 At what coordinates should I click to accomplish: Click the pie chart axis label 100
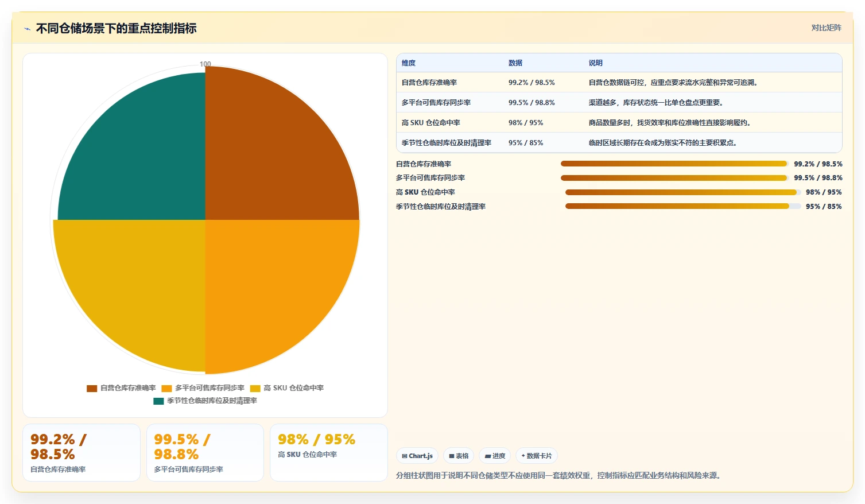(x=205, y=64)
